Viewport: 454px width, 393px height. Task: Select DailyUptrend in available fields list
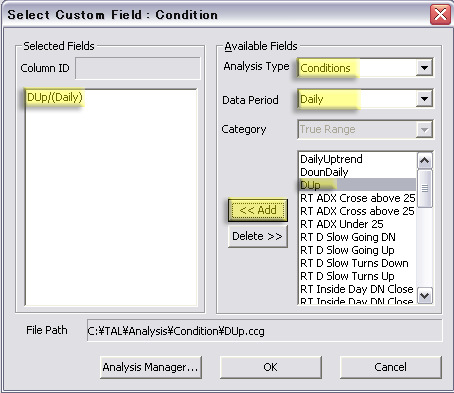331,159
